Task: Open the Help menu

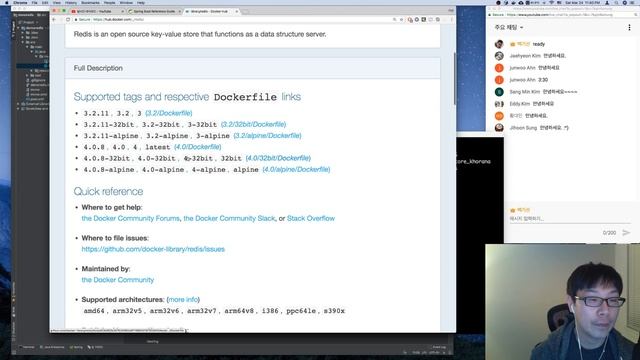Action: [x=141, y=2]
